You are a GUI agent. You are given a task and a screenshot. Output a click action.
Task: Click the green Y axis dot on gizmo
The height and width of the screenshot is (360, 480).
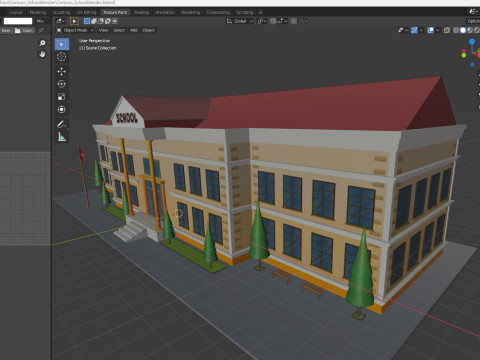(464, 55)
